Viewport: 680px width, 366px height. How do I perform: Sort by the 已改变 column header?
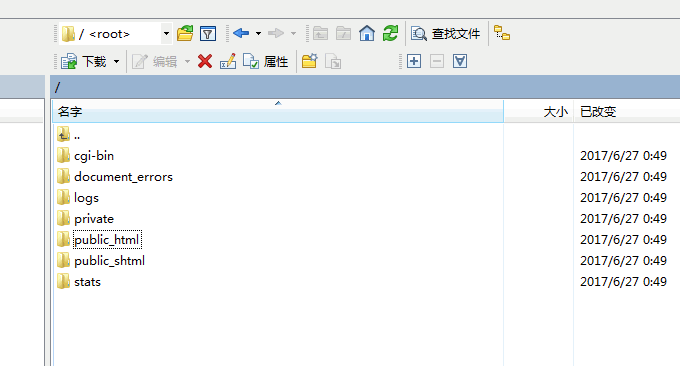[627, 111]
